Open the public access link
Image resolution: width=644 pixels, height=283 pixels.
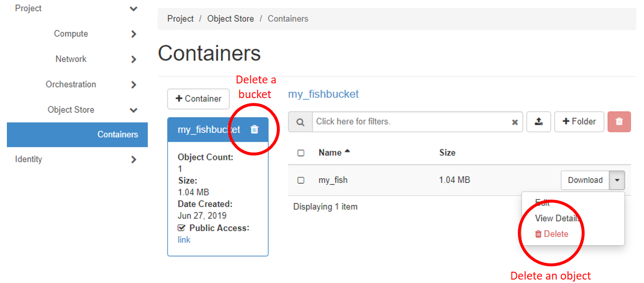(x=184, y=240)
